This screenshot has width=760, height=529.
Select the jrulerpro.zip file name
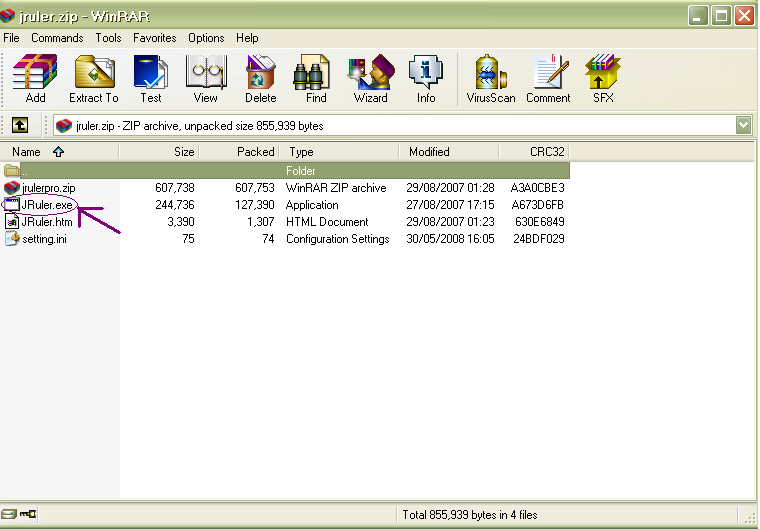[48, 188]
